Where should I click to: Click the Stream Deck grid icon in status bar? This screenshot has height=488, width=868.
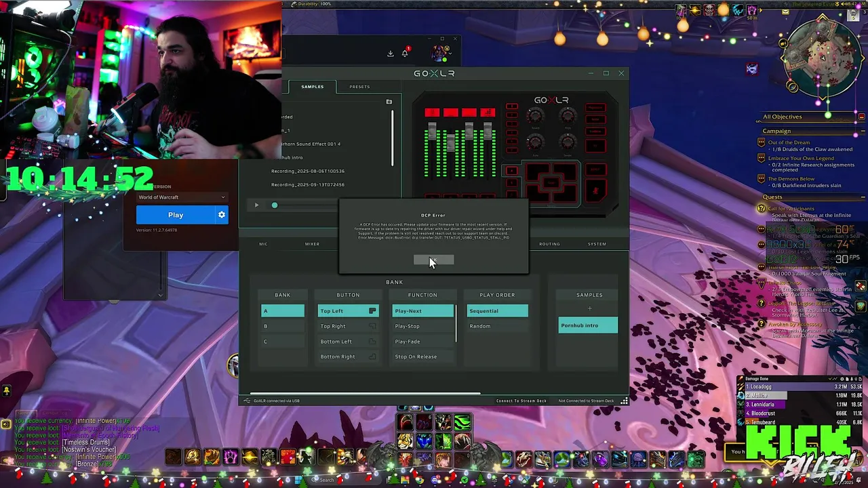point(624,401)
